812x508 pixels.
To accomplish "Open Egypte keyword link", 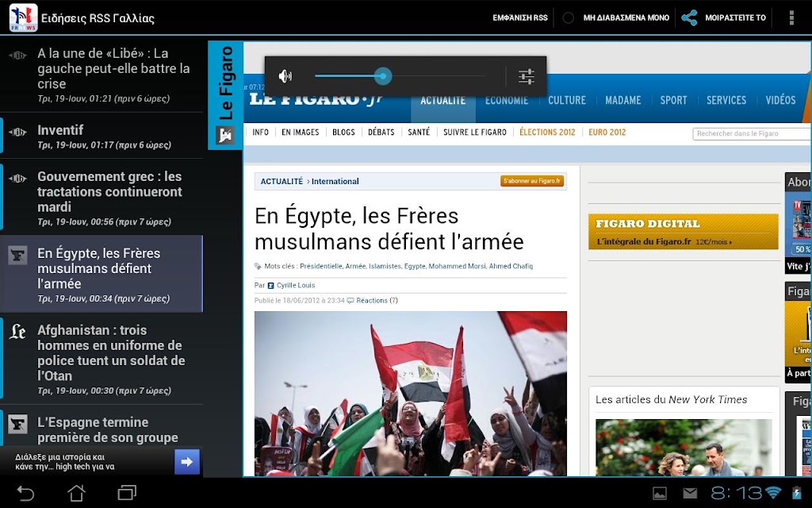I will pyautogui.click(x=415, y=267).
